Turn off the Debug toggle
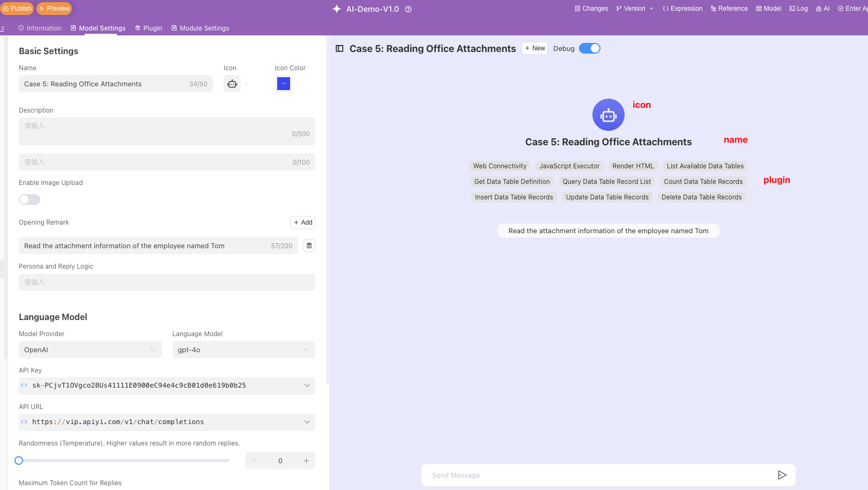This screenshot has width=868, height=490. coord(590,49)
